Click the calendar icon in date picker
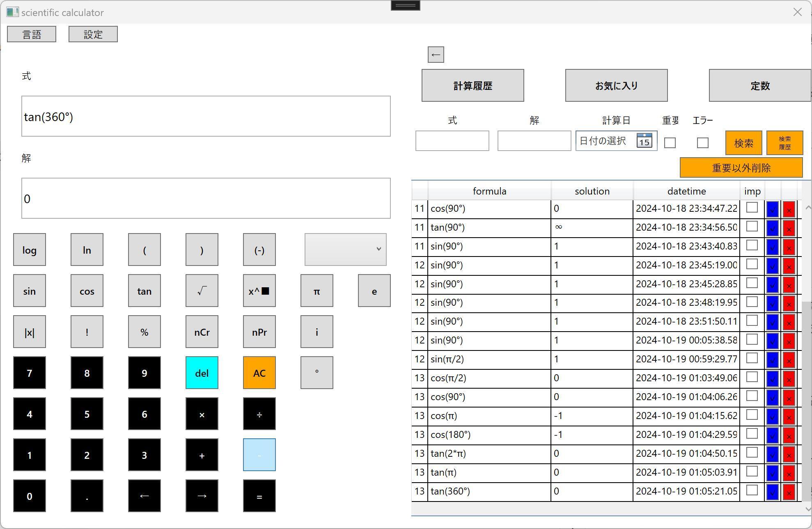812x529 pixels. click(x=644, y=141)
